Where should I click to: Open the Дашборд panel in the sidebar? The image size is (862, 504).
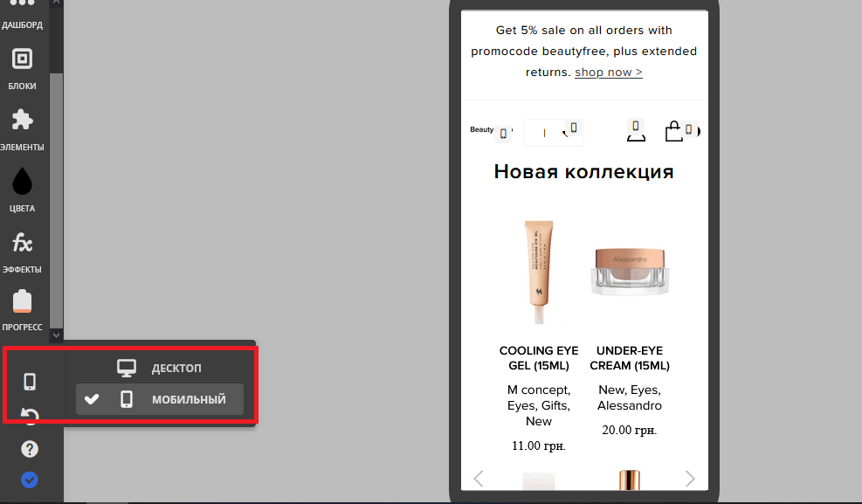pyautogui.click(x=22, y=12)
